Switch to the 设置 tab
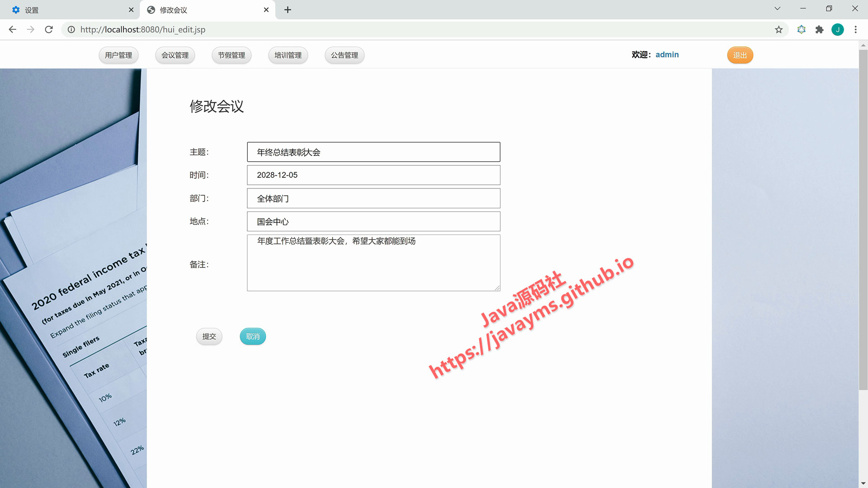Screen dimensions: 868x488 point(70,9)
